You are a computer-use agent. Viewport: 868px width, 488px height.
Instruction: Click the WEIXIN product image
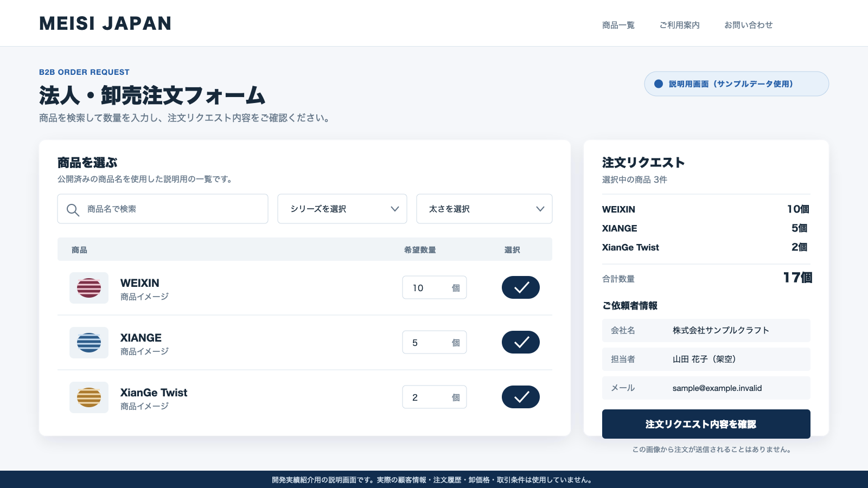click(x=89, y=288)
